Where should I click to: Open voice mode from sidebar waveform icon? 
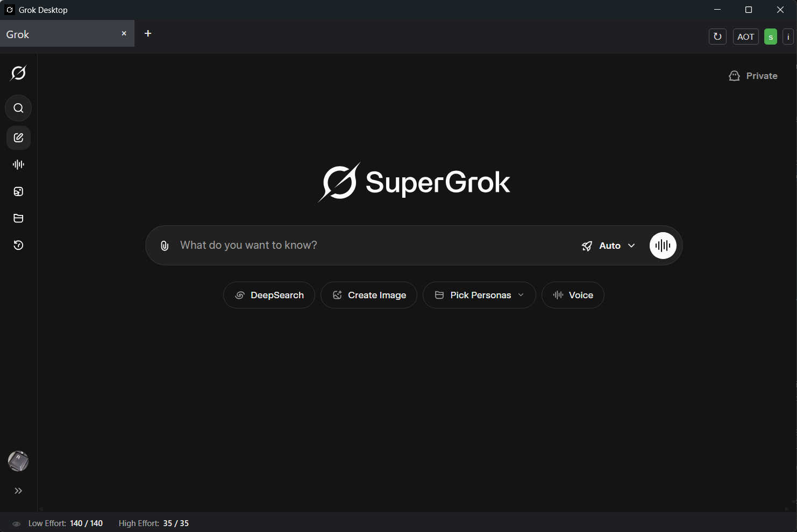point(18,164)
